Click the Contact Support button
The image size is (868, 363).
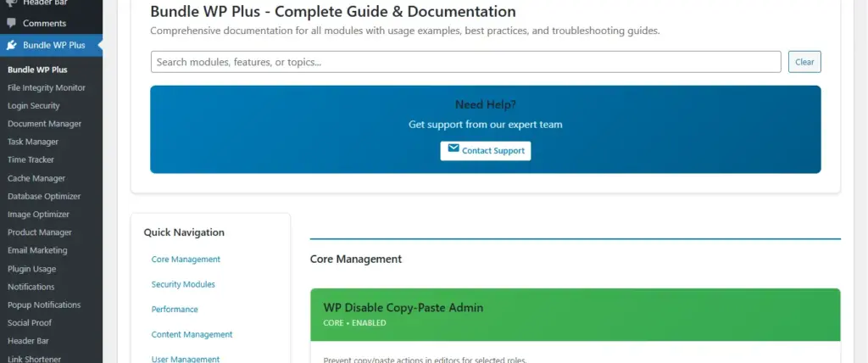click(x=486, y=151)
